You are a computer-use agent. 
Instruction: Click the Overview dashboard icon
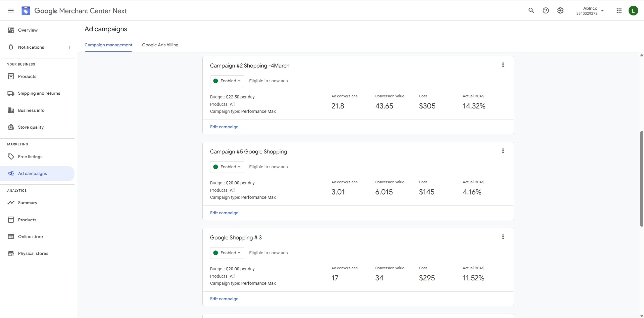[x=11, y=30]
